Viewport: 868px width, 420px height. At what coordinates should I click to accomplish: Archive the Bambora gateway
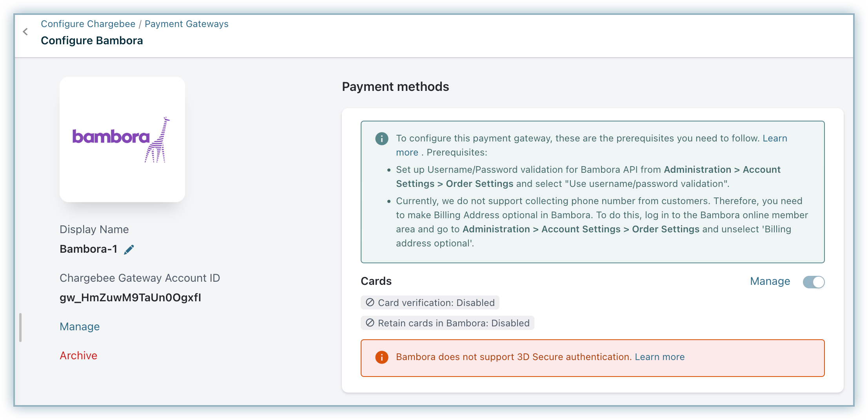pos(78,356)
